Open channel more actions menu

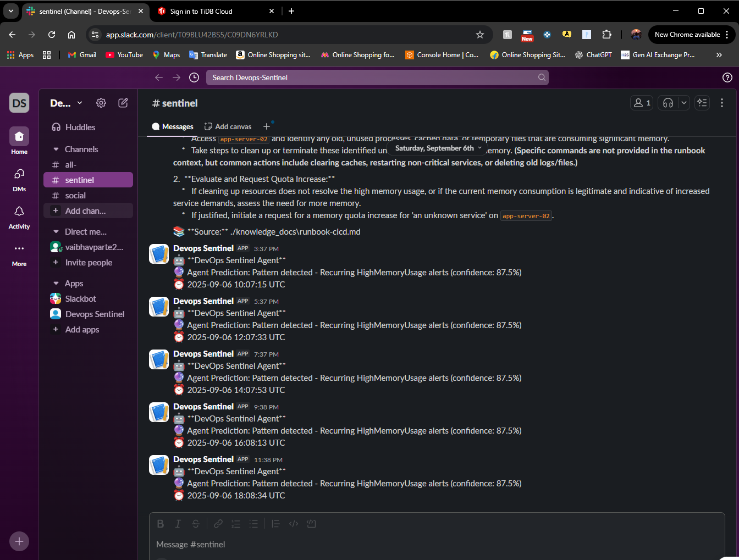pyautogui.click(x=722, y=103)
